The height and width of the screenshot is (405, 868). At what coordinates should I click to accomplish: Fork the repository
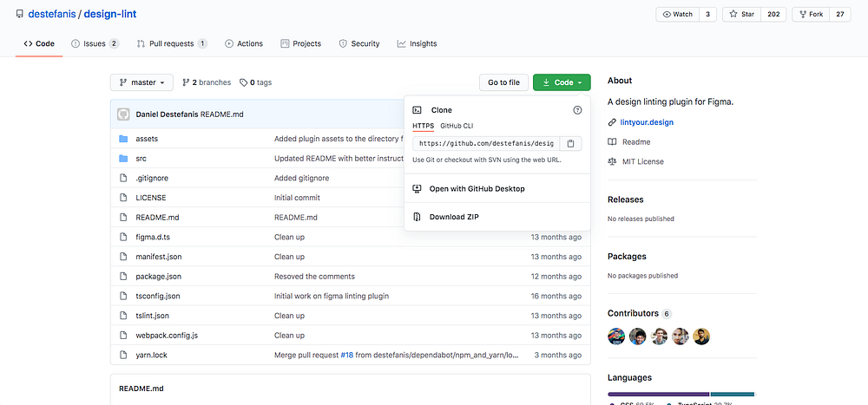point(811,15)
